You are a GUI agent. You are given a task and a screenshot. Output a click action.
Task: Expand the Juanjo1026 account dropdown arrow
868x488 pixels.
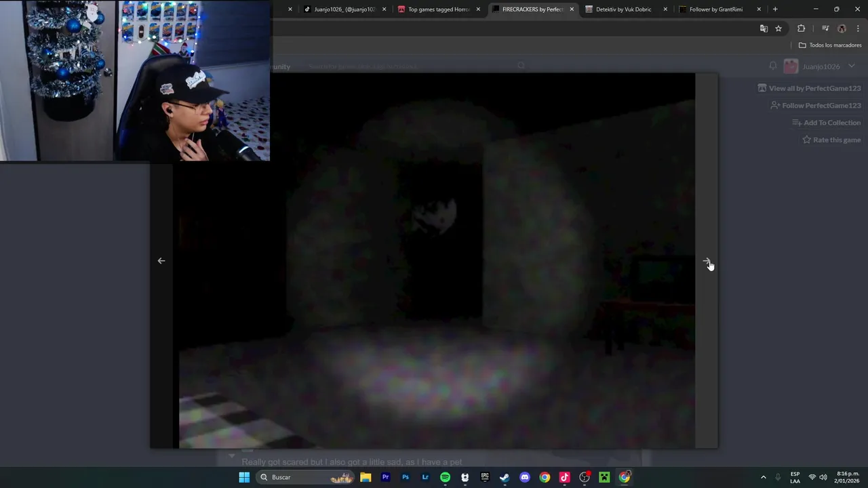pyautogui.click(x=852, y=66)
